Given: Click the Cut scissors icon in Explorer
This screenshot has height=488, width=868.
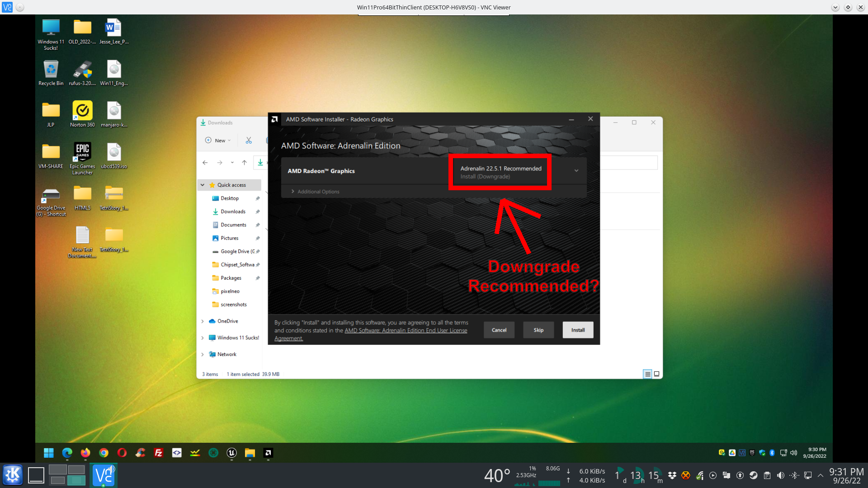Looking at the screenshot, I should click(249, 141).
